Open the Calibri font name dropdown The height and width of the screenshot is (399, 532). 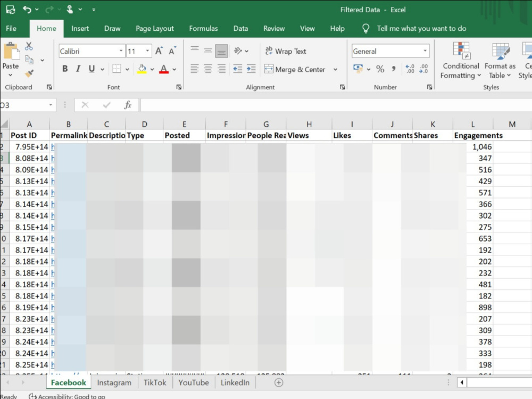(121, 51)
